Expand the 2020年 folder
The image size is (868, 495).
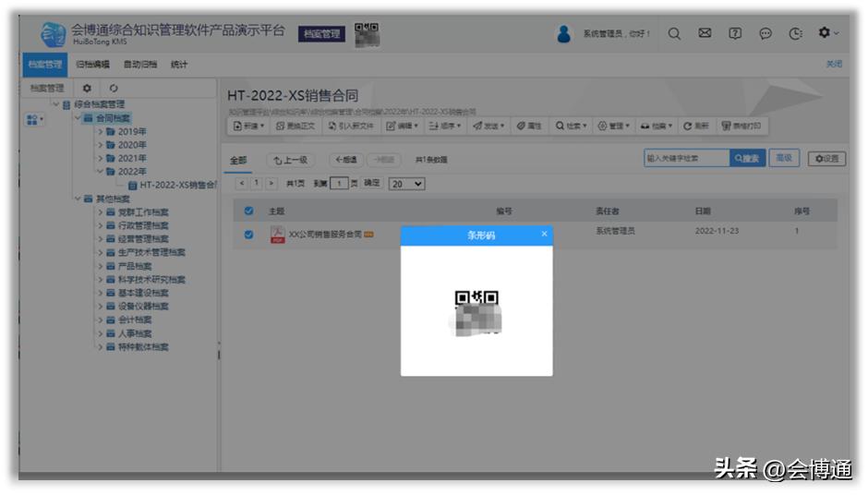click(101, 144)
